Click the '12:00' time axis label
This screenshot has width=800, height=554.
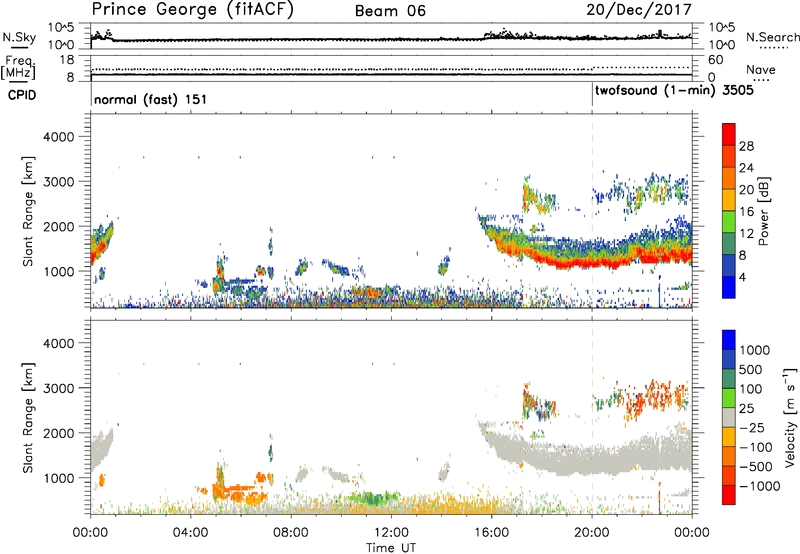[391, 533]
